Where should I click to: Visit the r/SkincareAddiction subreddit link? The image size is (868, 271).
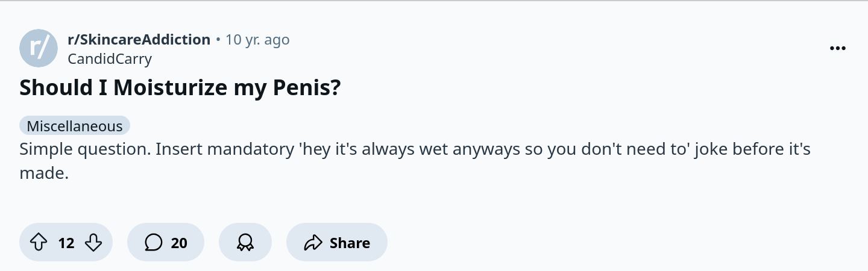pyautogui.click(x=139, y=40)
